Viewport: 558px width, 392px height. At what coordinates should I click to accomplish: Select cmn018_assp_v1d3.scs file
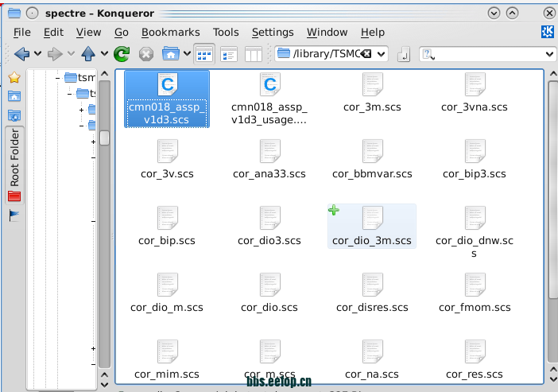pos(167,99)
